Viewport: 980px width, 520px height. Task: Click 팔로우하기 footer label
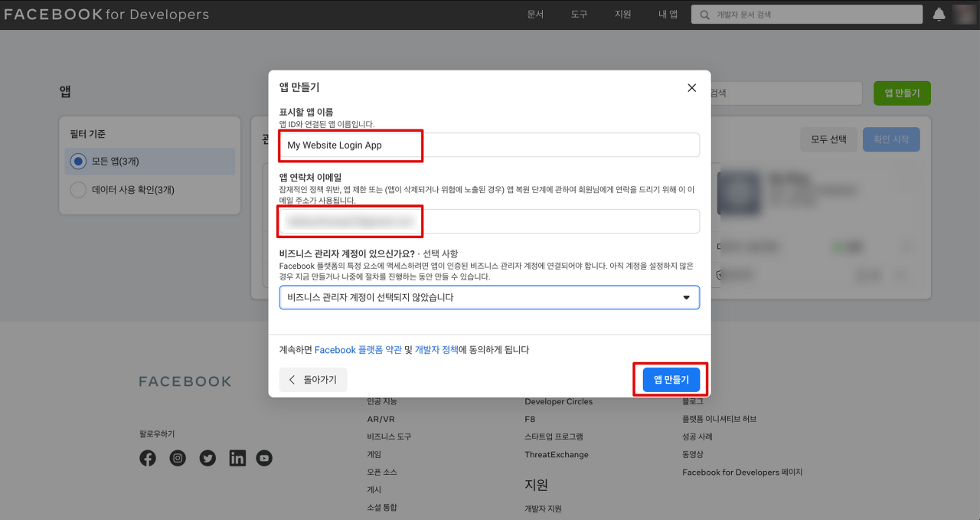[157, 433]
